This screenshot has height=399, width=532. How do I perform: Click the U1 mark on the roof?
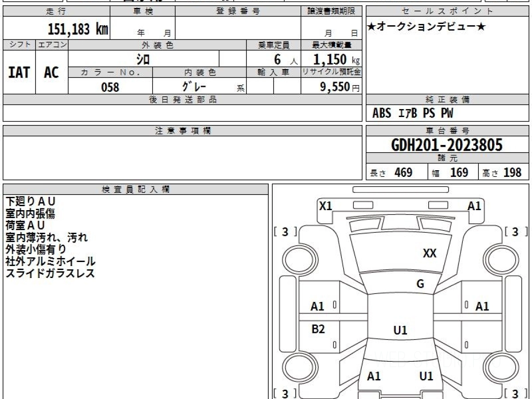tap(400, 330)
